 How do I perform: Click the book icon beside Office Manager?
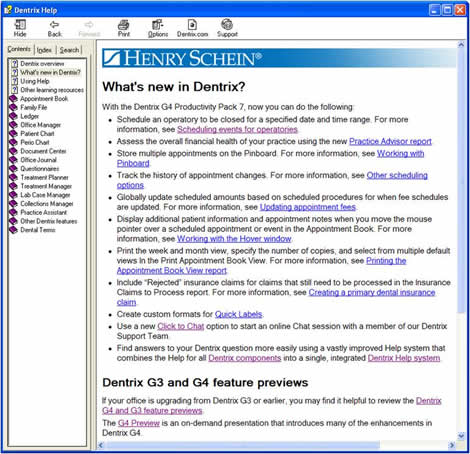(13, 125)
